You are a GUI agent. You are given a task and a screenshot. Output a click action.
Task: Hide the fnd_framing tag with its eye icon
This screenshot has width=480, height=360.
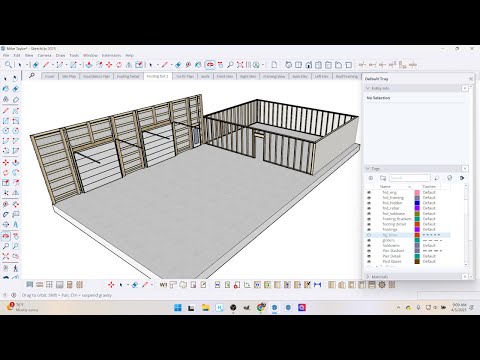click(x=369, y=198)
